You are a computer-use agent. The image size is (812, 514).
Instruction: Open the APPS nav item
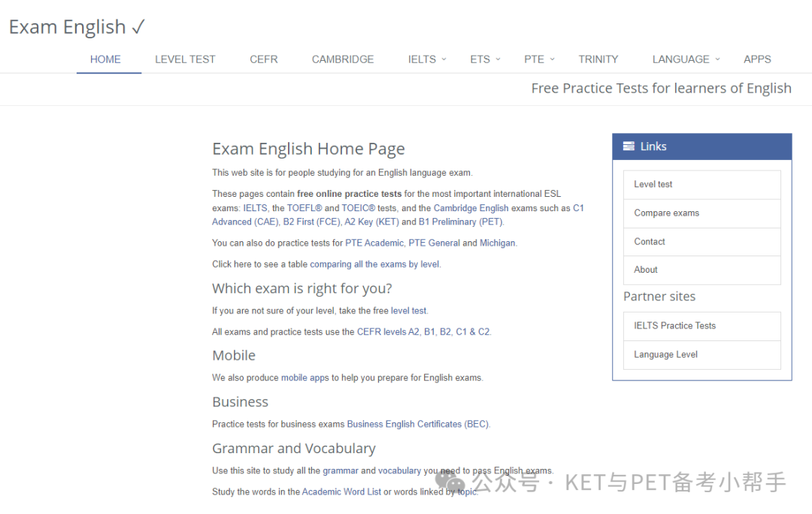[757, 59]
